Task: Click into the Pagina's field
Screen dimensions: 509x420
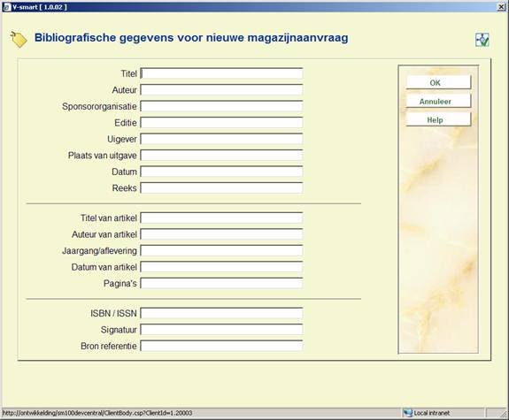Action: pyautogui.click(x=221, y=283)
